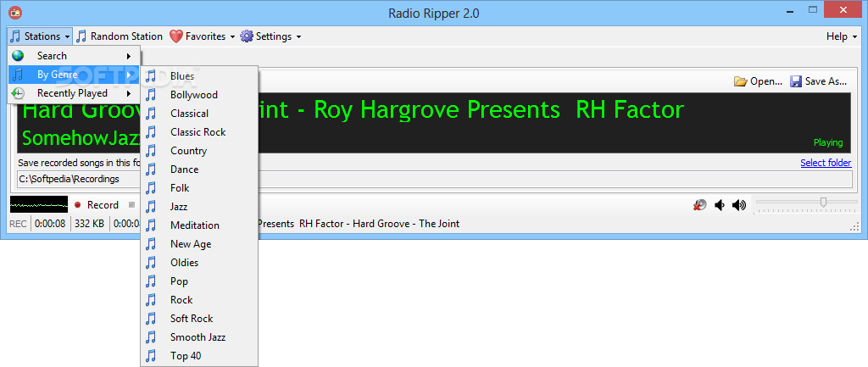The height and width of the screenshot is (367, 868).
Task: Select the By Genre menu entry
Action: [x=74, y=75]
